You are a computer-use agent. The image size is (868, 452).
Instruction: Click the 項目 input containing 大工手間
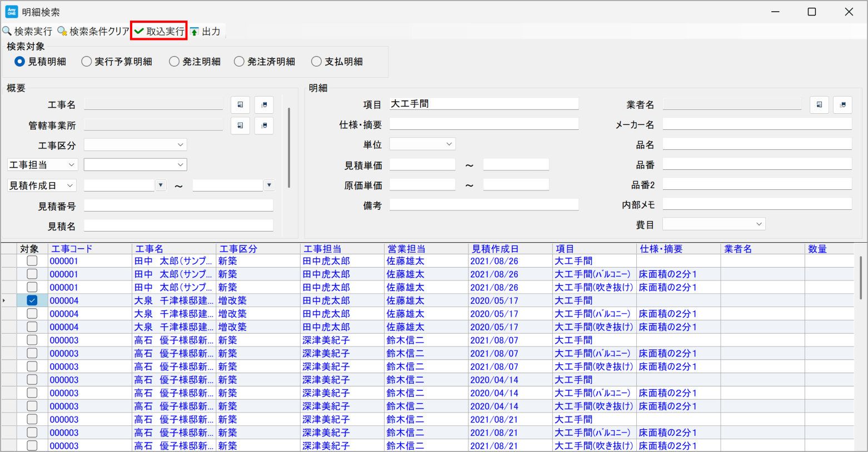pyautogui.click(x=483, y=104)
